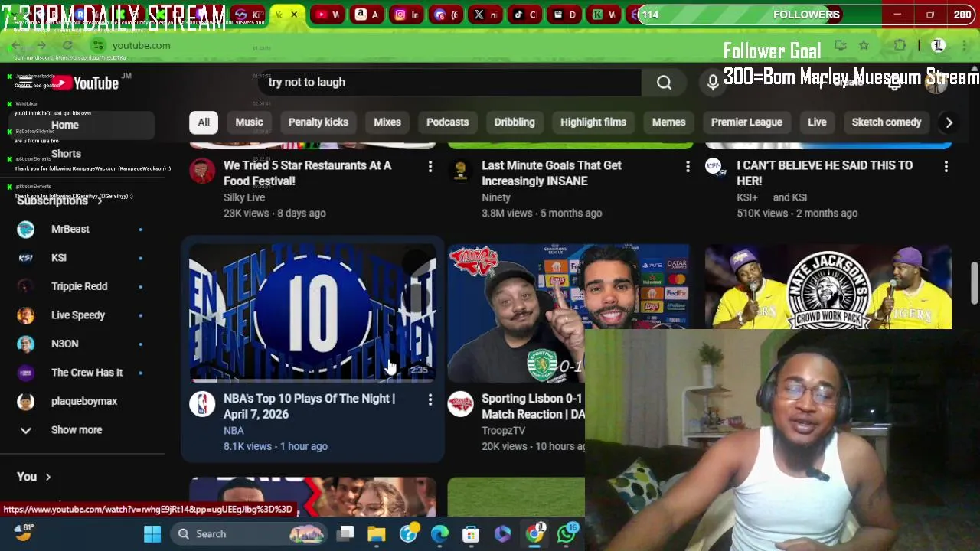
Task: Expand the You section
Action: click(34, 477)
